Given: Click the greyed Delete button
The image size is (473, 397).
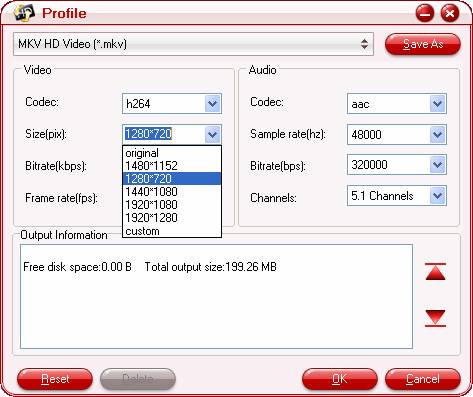Looking at the screenshot, I should coord(138,379).
